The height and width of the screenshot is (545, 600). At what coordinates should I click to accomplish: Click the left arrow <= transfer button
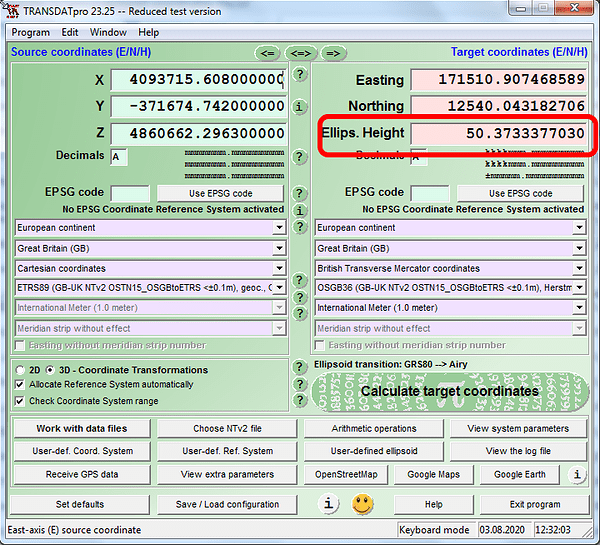click(x=267, y=53)
